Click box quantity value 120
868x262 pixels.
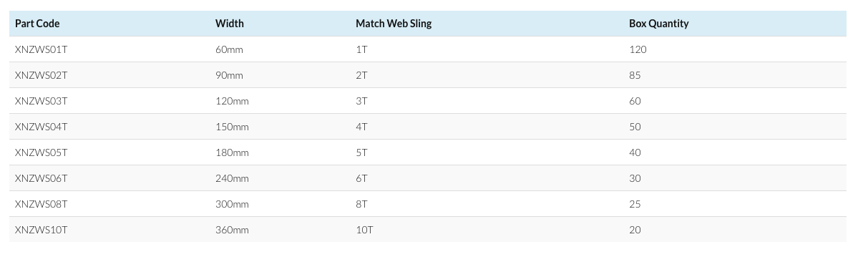tap(638, 49)
